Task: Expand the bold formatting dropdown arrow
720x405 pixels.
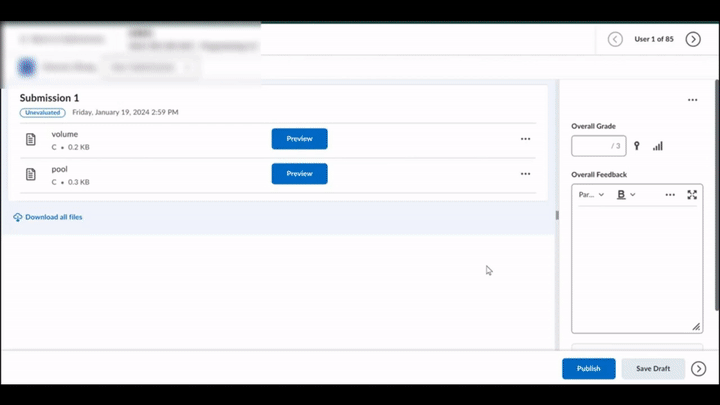Action: [x=633, y=195]
